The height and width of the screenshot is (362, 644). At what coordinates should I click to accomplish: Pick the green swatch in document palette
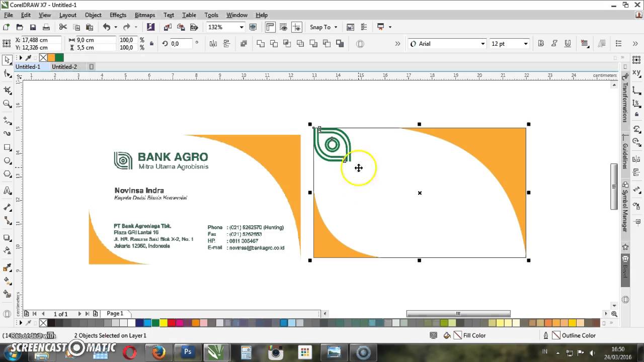point(59,58)
